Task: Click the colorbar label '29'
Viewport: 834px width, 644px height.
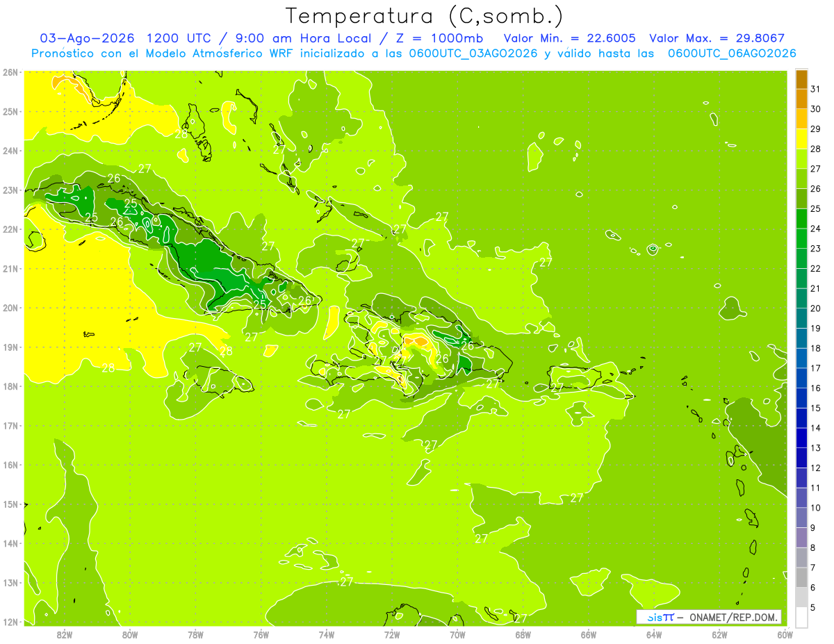Action: pyautogui.click(x=815, y=129)
